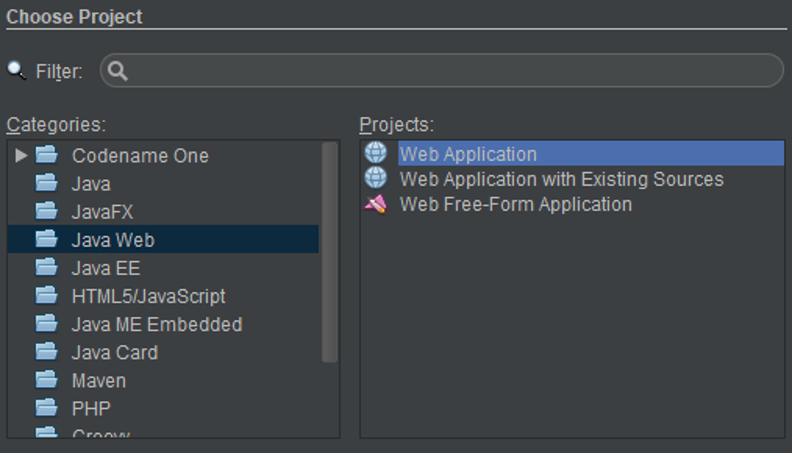Click the Categories list vertical scrollbar

[x=330, y=250]
